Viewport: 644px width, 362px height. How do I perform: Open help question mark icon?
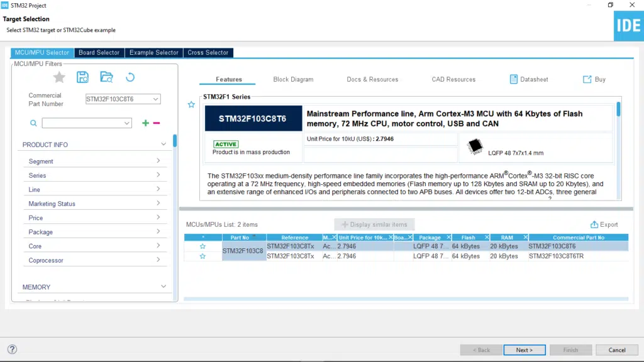13,349
